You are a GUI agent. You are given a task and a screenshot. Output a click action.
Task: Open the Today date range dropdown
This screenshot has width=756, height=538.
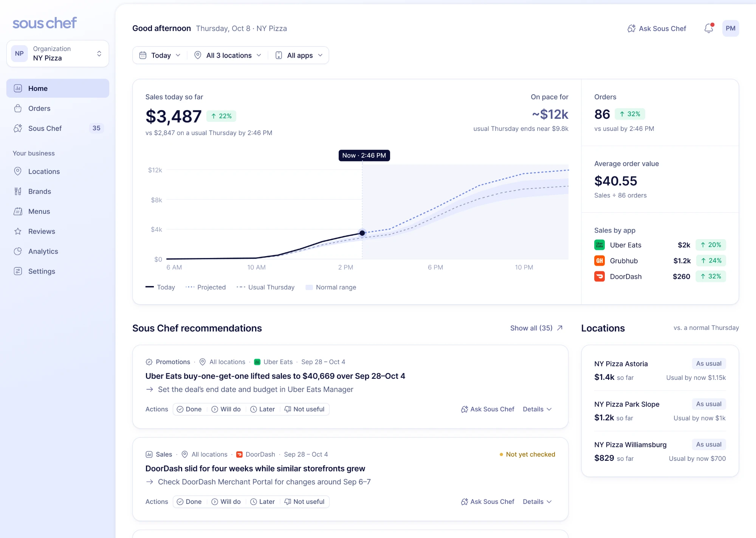(x=160, y=55)
